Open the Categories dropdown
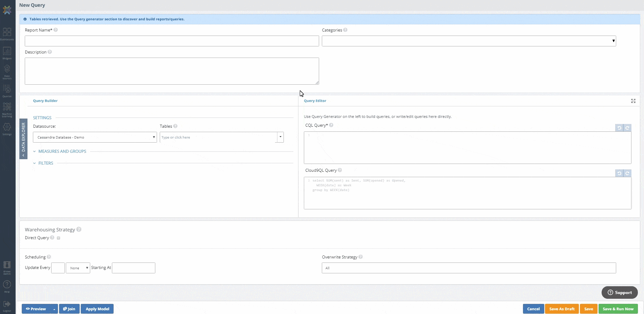 pyautogui.click(x=613, y=41)
